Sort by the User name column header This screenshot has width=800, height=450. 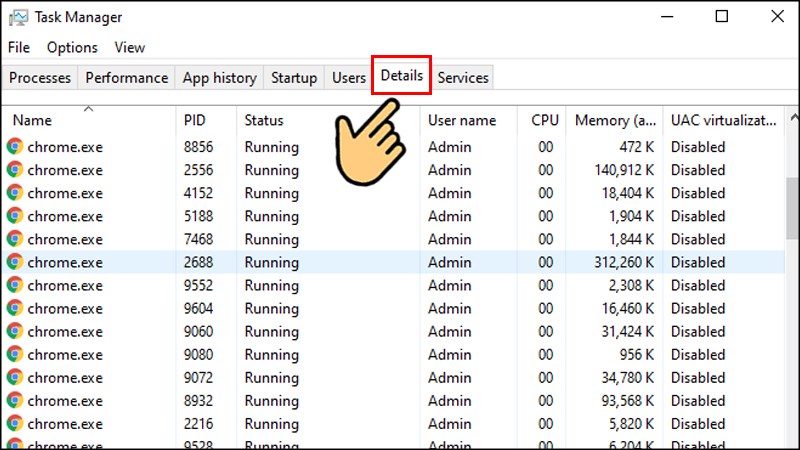pyautogui.click(x=468, y=120)
